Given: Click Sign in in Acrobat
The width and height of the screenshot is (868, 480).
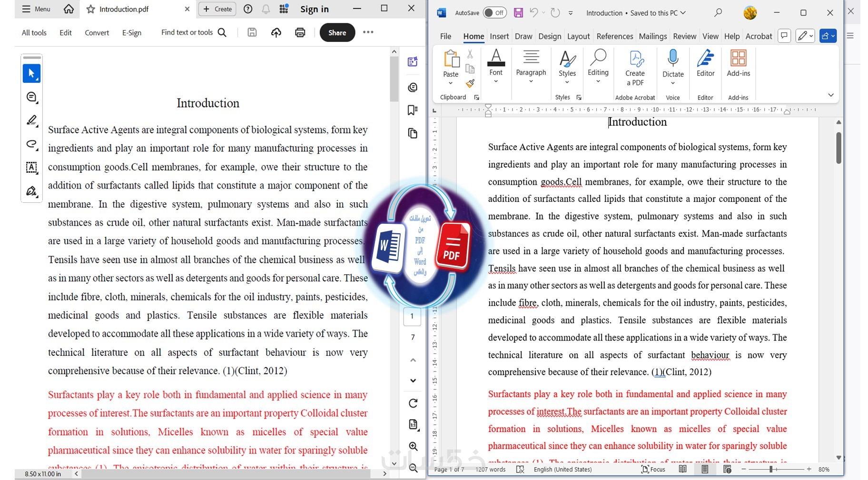Looking at the screenshot, I should point(315,9).
